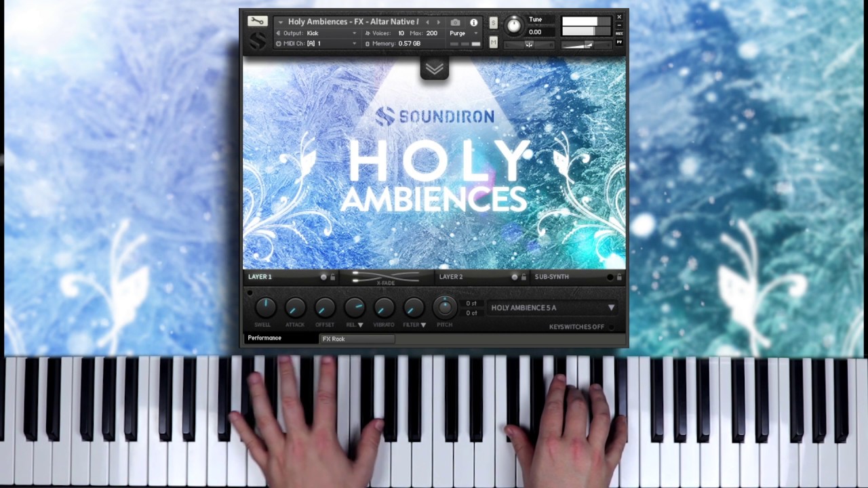Viewport: 868px width, 488px height.
Task: Toggle Layer 2 power LED
Action: point(515,277)
